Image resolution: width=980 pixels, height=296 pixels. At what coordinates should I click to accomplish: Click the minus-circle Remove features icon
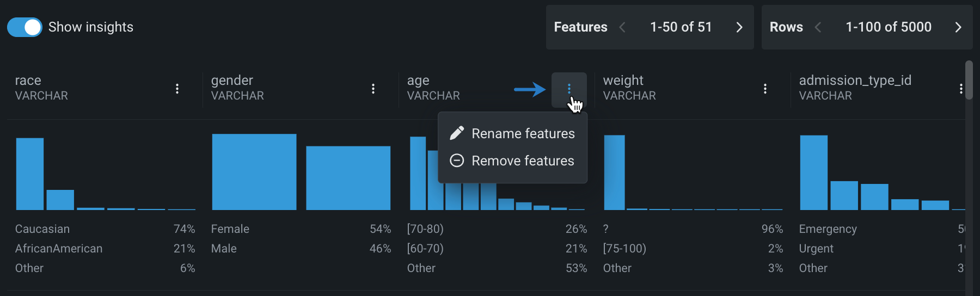coord(457,161)
